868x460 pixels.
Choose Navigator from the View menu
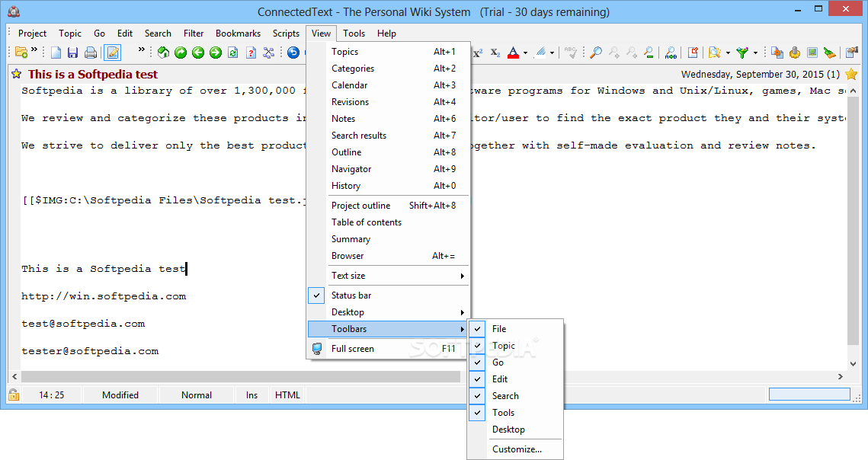click(388, 169)
